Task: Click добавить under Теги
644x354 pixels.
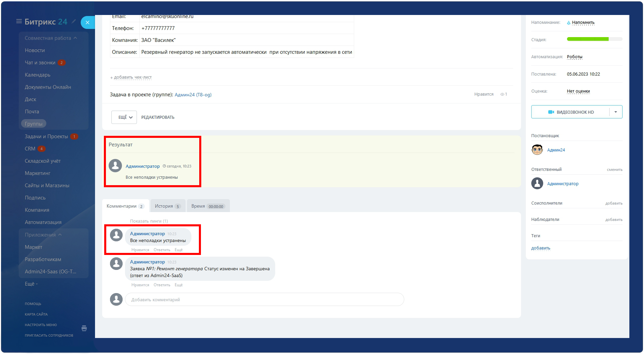Action: click(x=540, y=248)
